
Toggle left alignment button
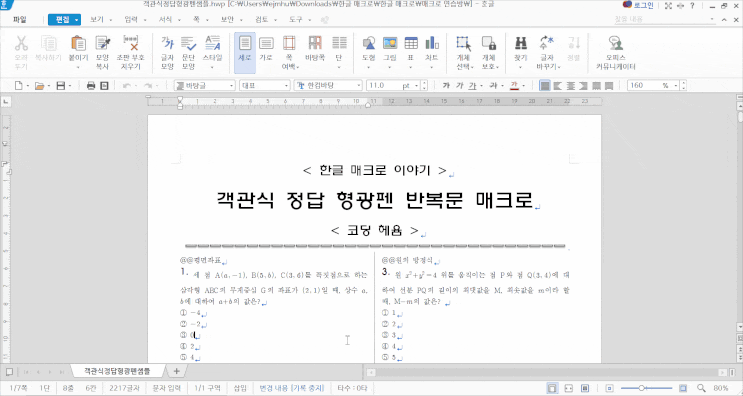click(558, 86)
